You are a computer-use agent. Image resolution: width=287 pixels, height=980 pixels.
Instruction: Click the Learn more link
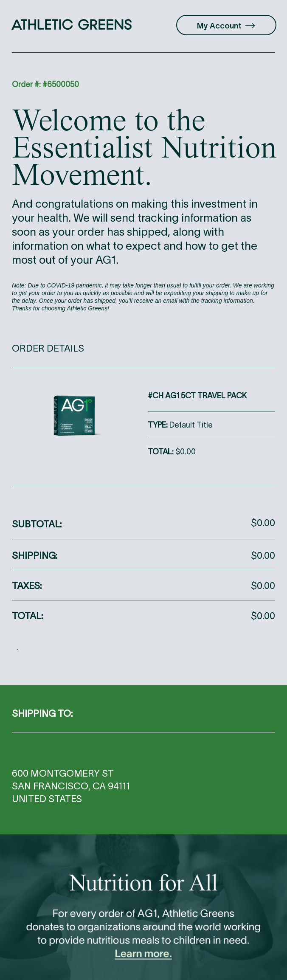coord(143,954)
